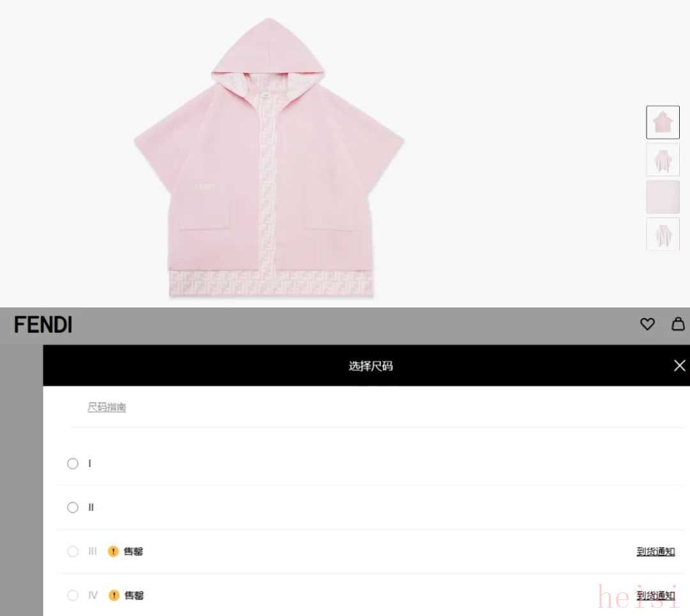This screenshot has width=690, height=616.
Task: Open the wishlist heart icon
Action: coord(647,324)
